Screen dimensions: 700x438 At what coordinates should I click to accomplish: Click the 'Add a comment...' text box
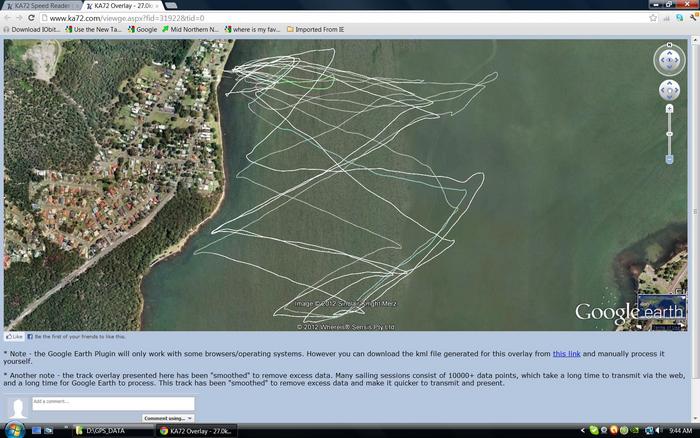click(x=112, y=403)
